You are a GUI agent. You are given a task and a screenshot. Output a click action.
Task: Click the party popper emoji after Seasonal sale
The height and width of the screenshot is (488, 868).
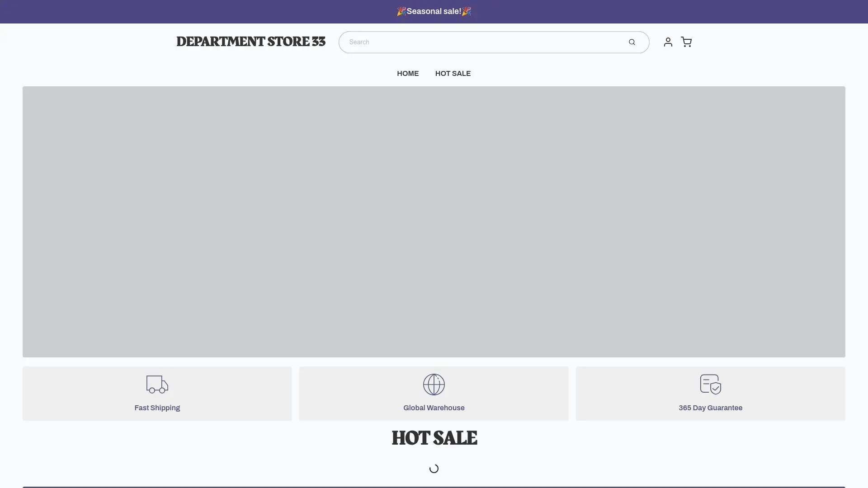[467, 11]
